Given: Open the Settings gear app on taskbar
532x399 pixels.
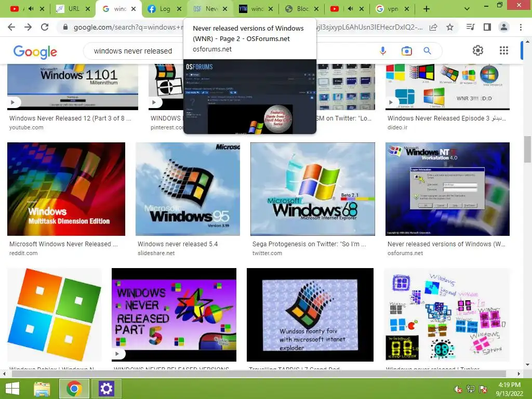Looking at the screenshot, I should point(106,389).
